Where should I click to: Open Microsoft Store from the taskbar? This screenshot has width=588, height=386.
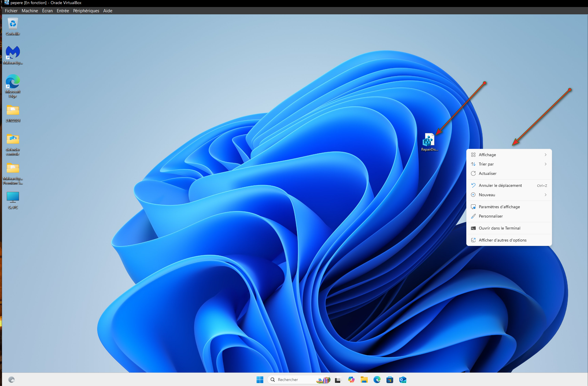point(390,380)
